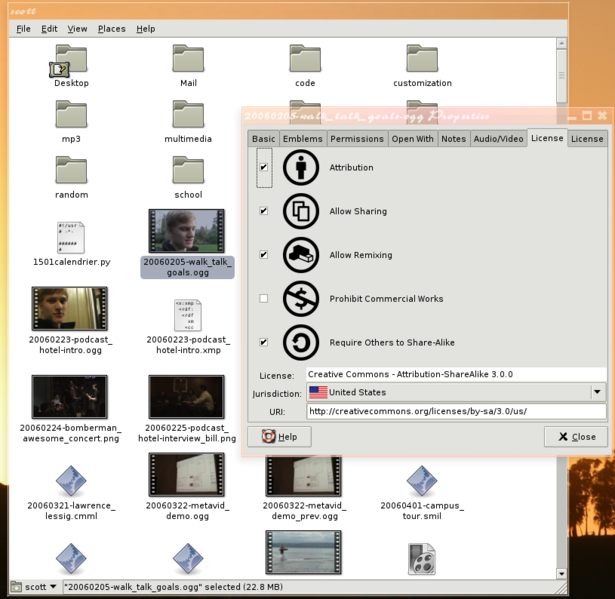Switch to the Open With tab
This screenshot has height=599, width=615.
tap(413, 139)
